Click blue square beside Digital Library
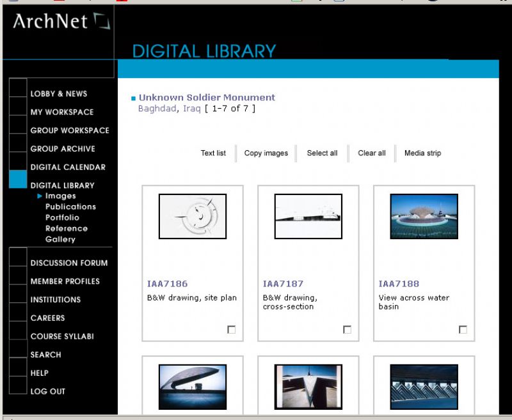 pyautogui.click(x=18, y=179)
